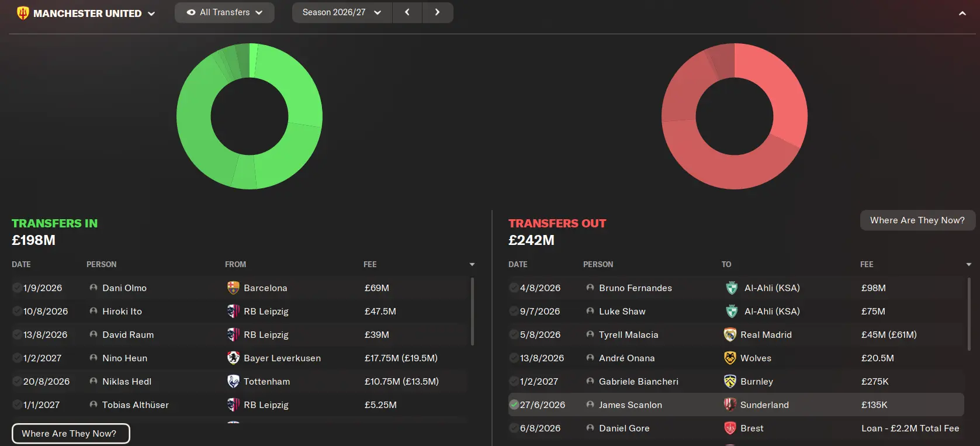Click Where Are They Now beside Transfers Out
The height and width of the screenshot is (446, 980).
pos(917,220)
